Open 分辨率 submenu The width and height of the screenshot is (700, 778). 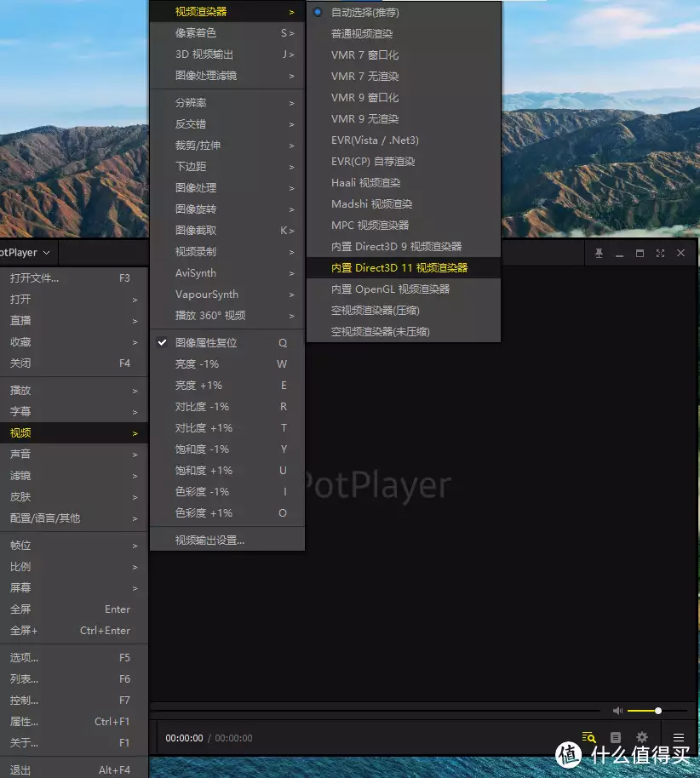[x=227, y=103]
